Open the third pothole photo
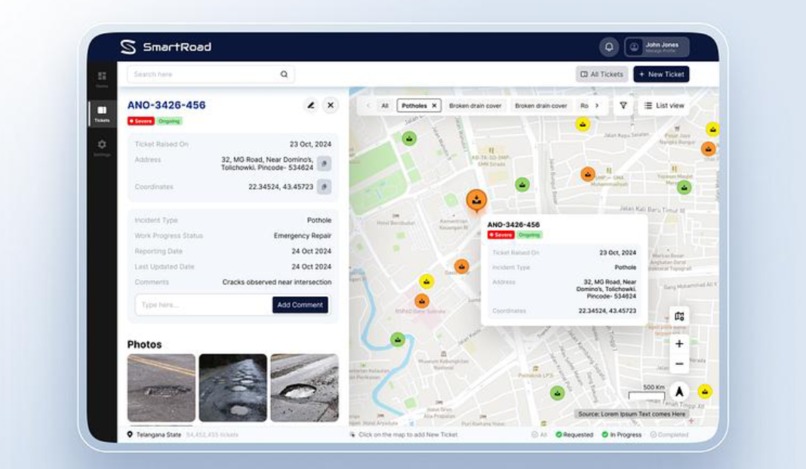The image size is (806, 469). (304, 388)
